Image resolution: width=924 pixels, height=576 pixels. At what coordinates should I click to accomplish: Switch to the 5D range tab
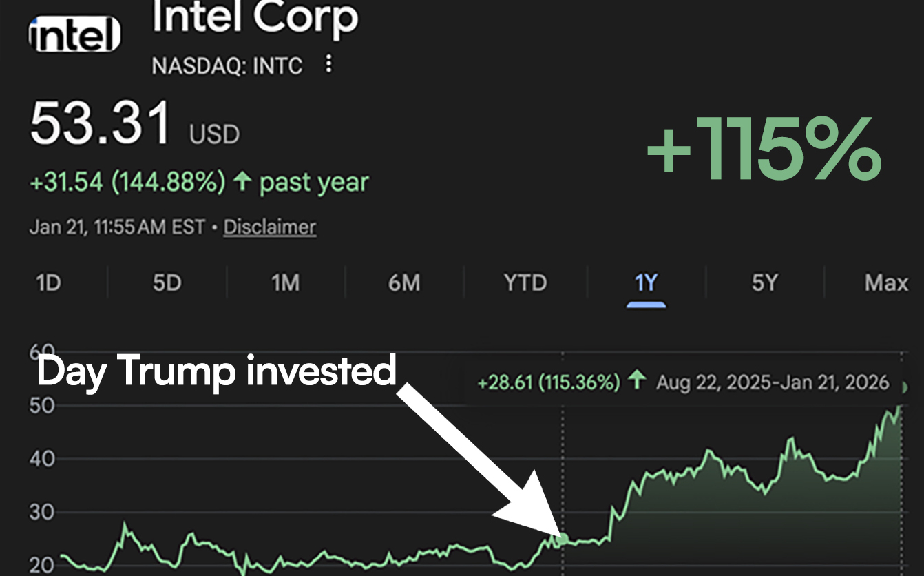coord(167,282)
